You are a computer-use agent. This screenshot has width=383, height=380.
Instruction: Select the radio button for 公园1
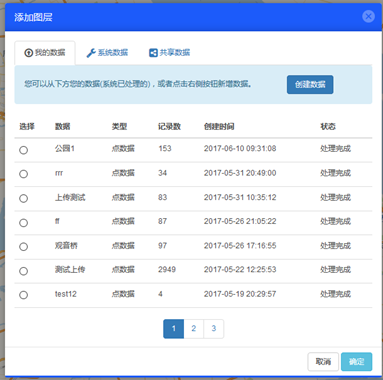(23, 150)
